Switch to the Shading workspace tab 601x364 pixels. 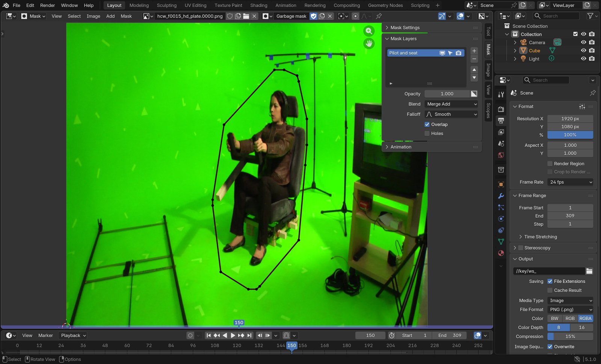(x=259, y=5)
